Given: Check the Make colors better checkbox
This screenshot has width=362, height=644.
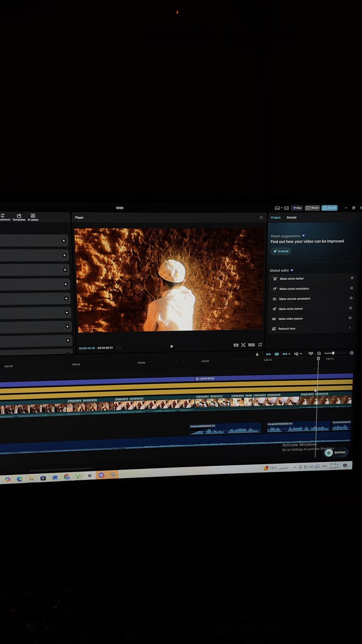Looking at the screenshot, I should click(x=352, y=279).
